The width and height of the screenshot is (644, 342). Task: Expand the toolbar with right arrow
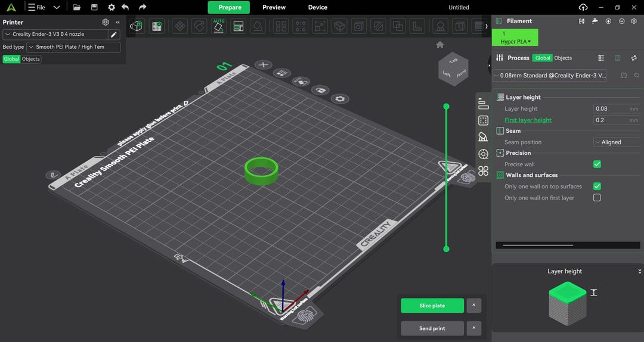click(x=487, y=26)
